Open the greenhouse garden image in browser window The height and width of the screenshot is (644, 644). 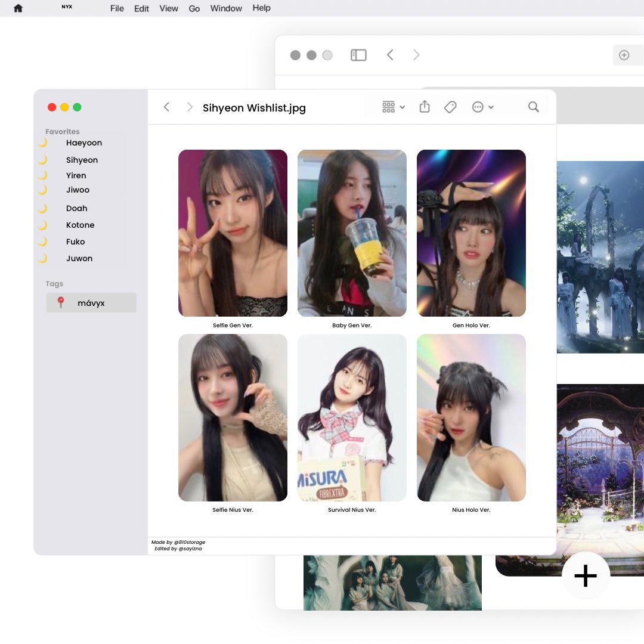pyautogui.click(x=600, y=476)
